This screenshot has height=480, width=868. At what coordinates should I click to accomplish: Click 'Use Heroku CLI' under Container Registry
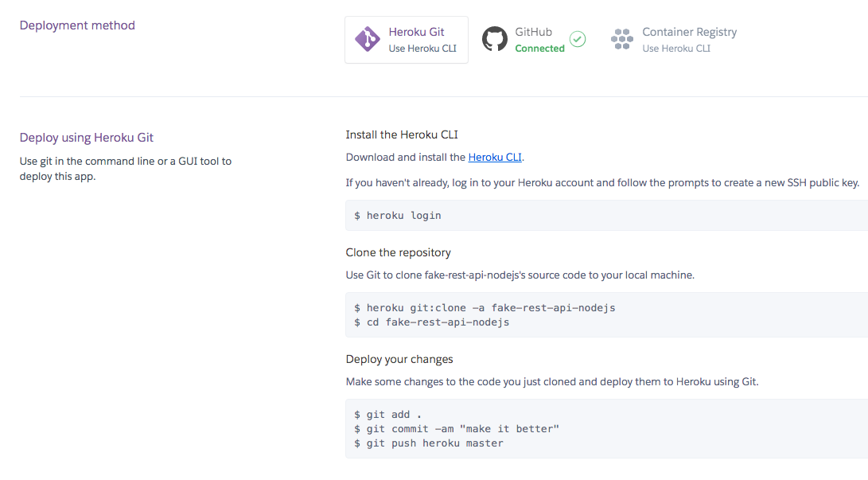pyautogui.click(x=676, y=49)
